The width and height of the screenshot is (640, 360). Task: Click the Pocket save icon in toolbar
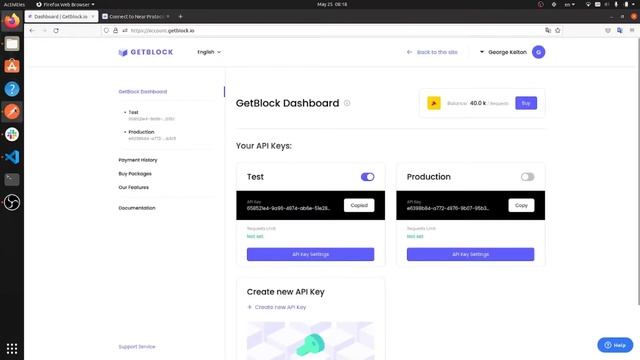(608, 31)
